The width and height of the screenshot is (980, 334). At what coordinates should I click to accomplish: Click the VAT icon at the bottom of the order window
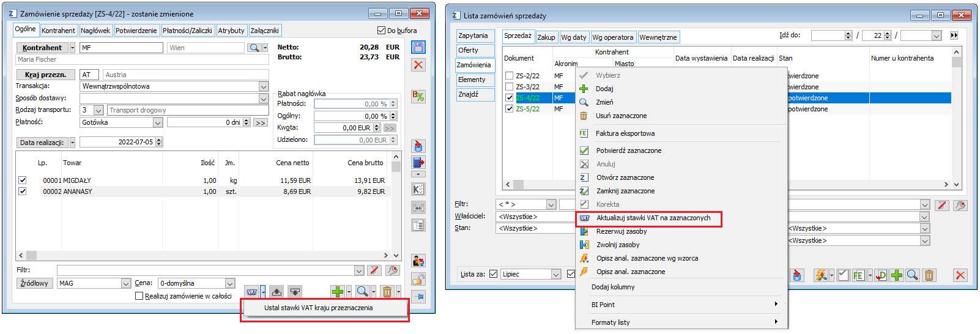pyautogui.click(x=252, y=292)
